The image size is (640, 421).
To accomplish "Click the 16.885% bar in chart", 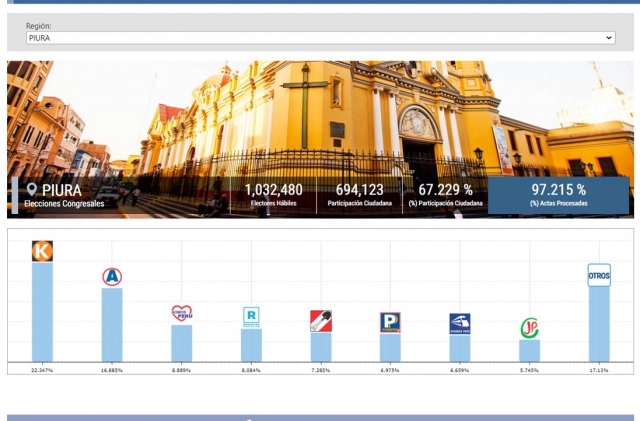I will pos(112,324).
